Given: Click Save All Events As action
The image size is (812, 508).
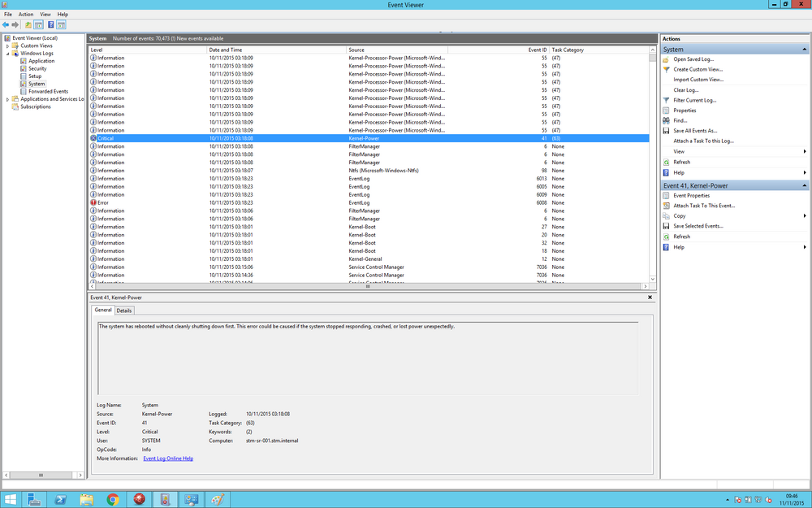Looking at the screenshot, I should (x=695, y=131).
